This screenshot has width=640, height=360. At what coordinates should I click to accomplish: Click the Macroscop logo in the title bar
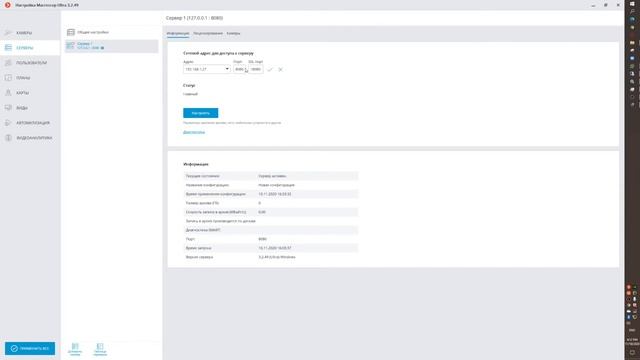7,5
